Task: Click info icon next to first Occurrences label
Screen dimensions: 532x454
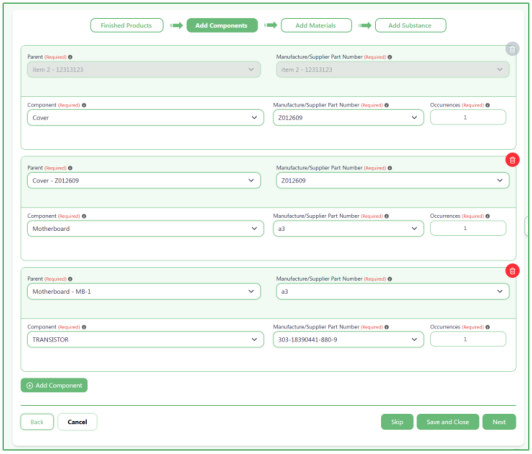Action: click(488, 105)
